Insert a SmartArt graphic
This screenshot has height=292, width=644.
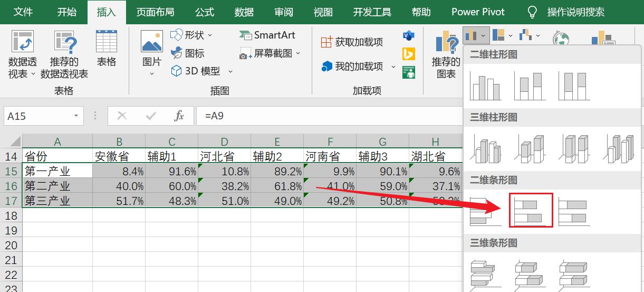click(x=267, y=35)
